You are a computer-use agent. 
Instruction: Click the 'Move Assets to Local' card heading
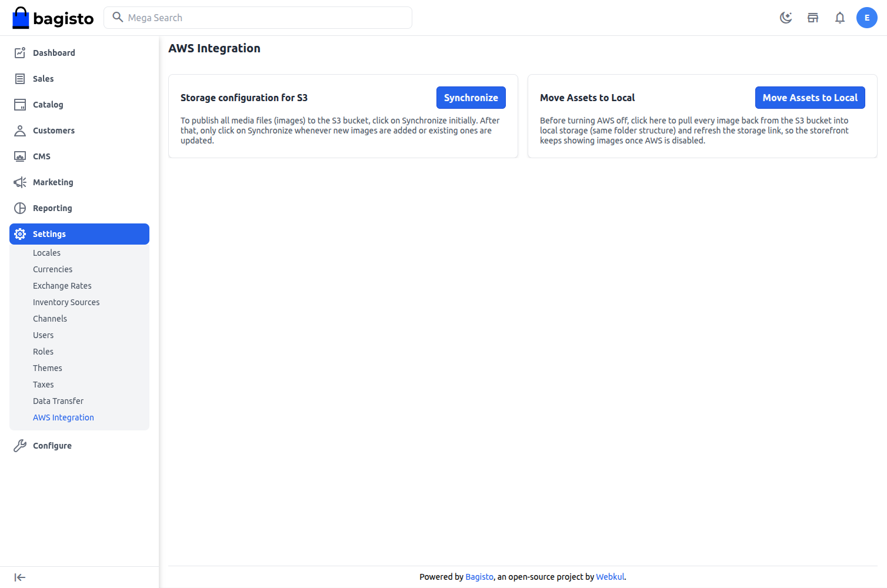588,98
